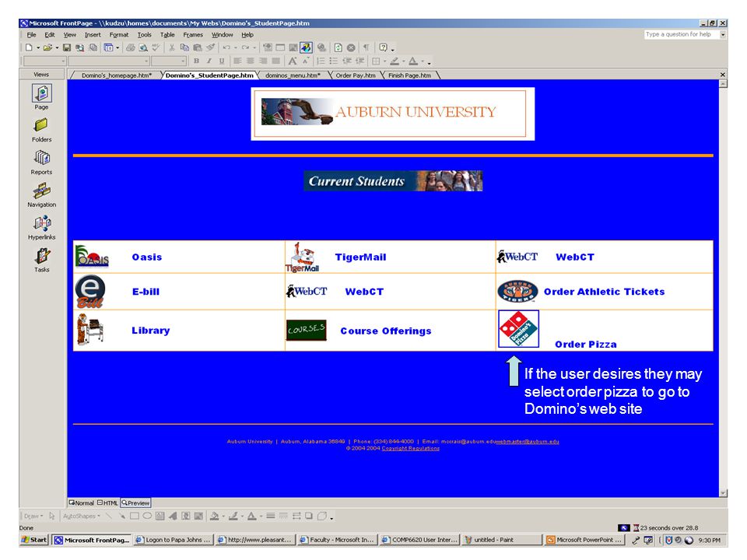747x560 pixels.
Task: Toggle Numbering list
Action: (321, 61)
